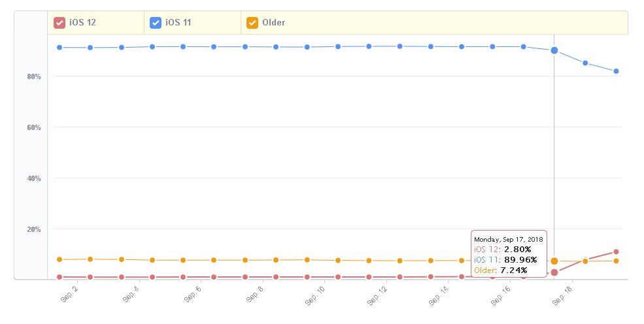Viewport: 644px width, 324px height.
Task: Select the Sep. 10 x-axis label
Action: (x=315, y=294)
